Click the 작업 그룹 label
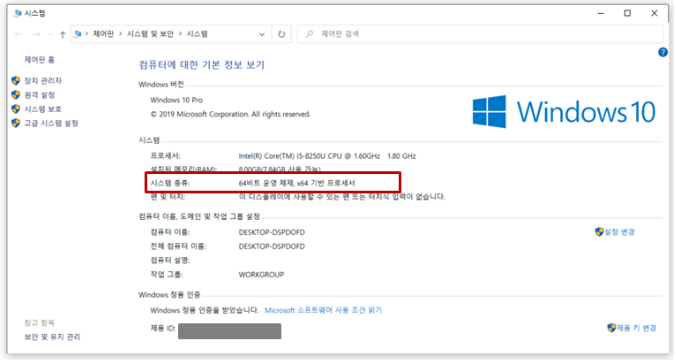 pos(166,275)
